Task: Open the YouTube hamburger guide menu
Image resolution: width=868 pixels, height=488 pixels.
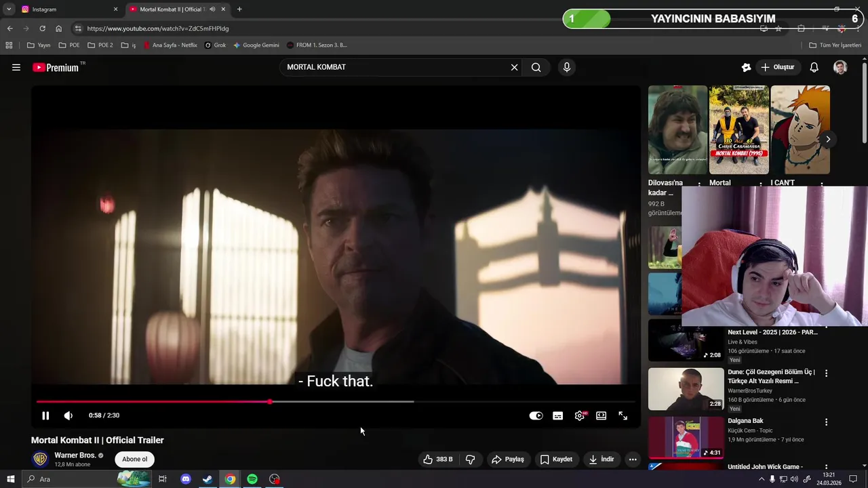Action: pyautogui.click(x=16, y=67)
